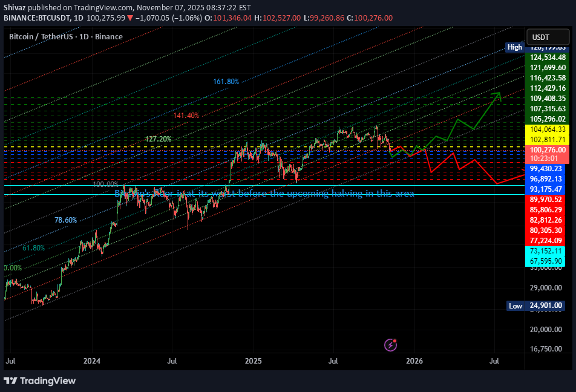Select the Low price marker label
576x392 pixels.
[515, 305]
